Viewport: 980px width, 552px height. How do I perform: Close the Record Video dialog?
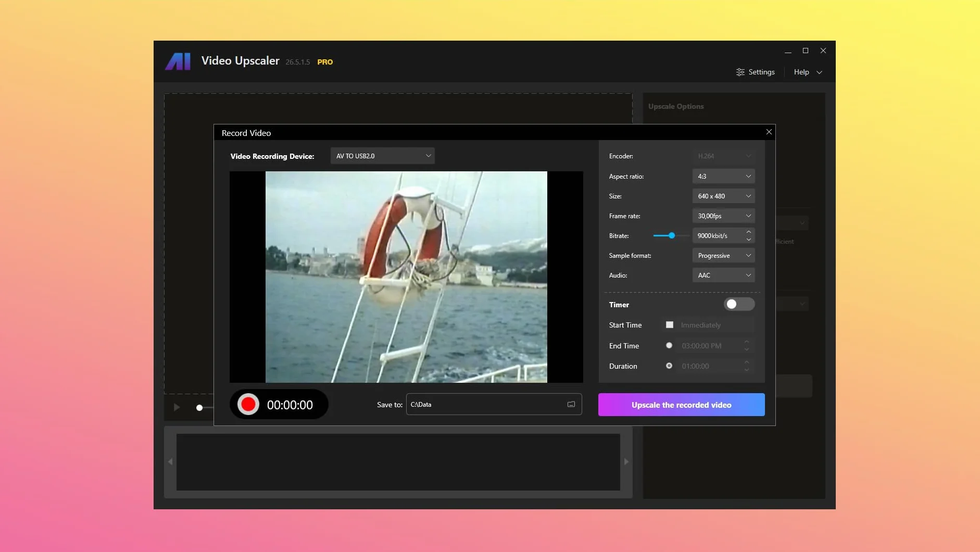click(x=769, y=132)
